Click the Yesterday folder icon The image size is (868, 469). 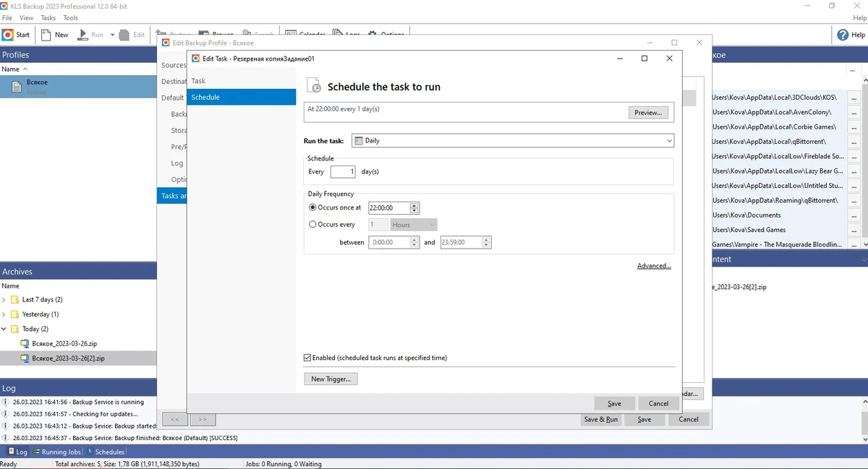coord(14,314)
